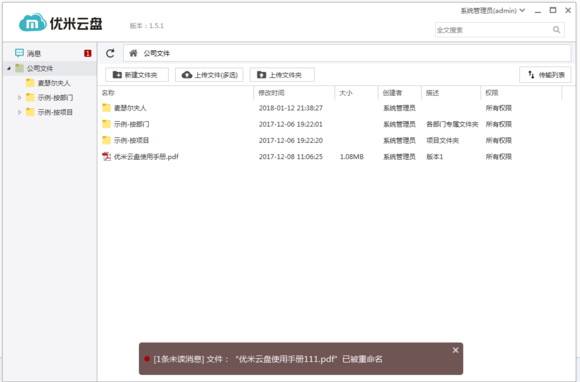Click the 上传文件(多选) button
The image size is (580, 382).
(209, 75)
